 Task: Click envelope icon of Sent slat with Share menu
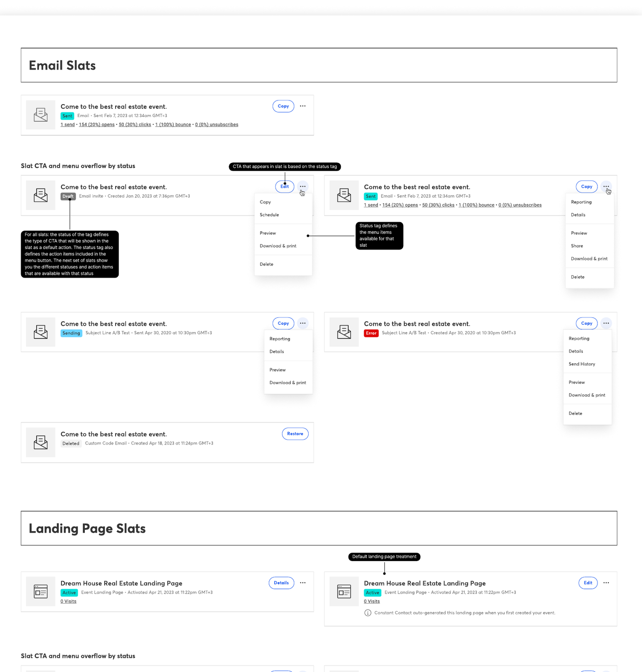coord(344,195)
